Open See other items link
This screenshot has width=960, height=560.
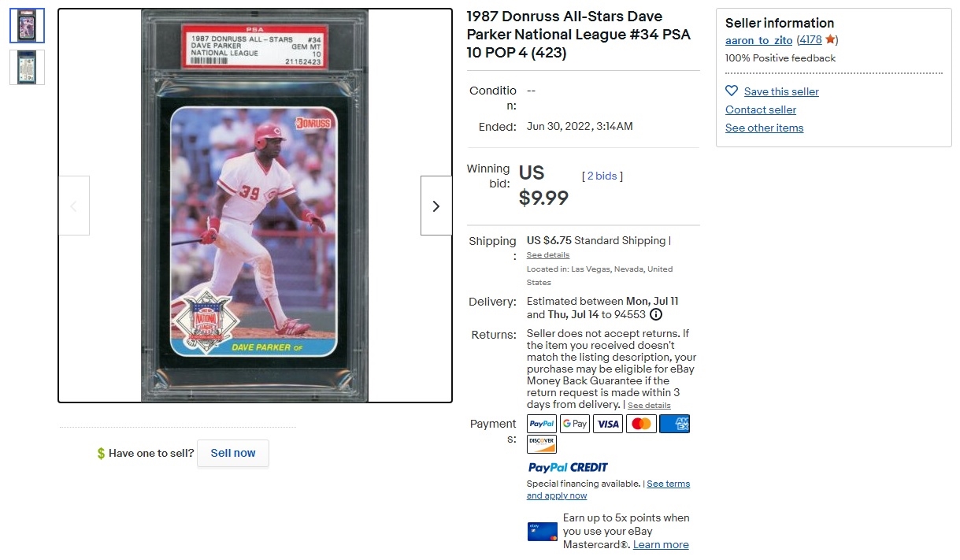[x=765, y=128]
